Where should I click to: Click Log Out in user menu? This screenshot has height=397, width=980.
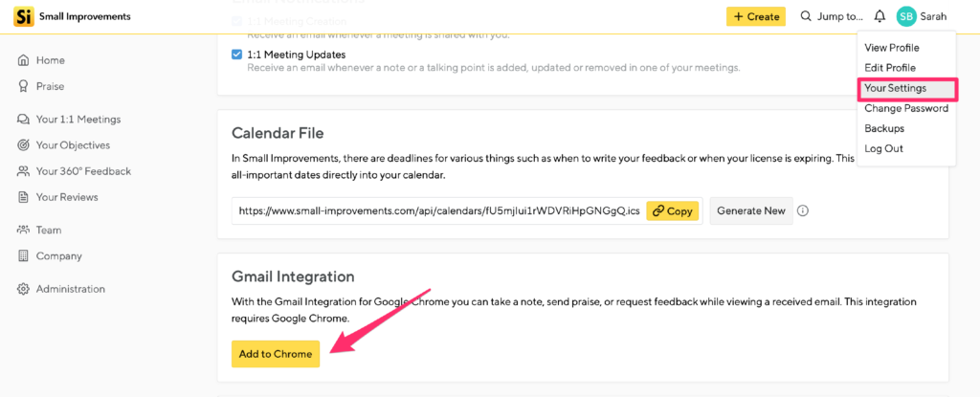tap(883, 149)
